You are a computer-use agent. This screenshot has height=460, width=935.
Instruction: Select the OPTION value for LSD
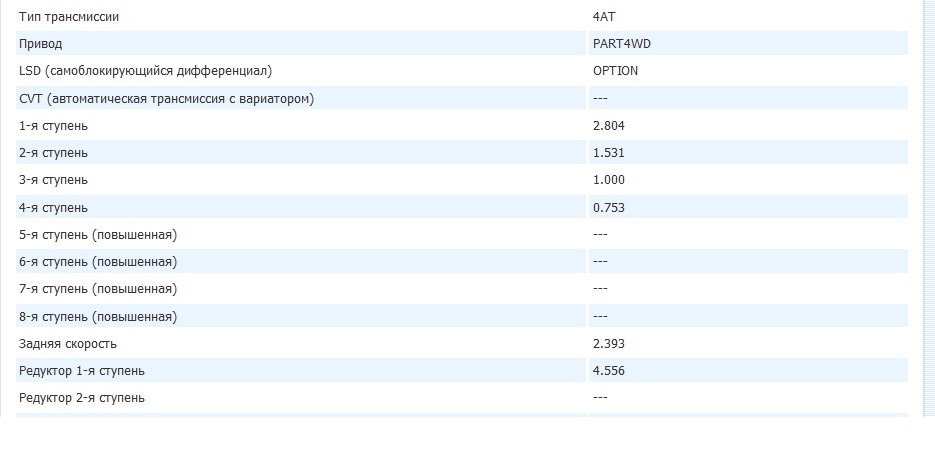pos(615,71)
